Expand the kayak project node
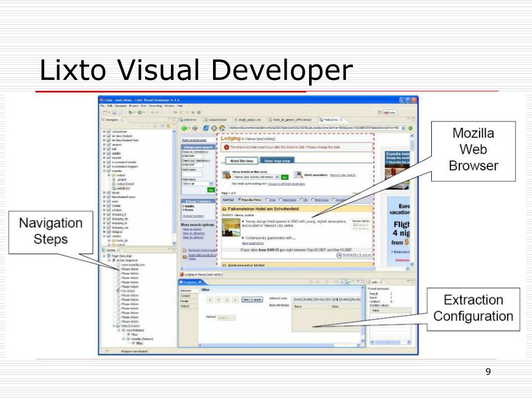Image resolution: width=532 pixels, height=399 pixels. point(104,192)
